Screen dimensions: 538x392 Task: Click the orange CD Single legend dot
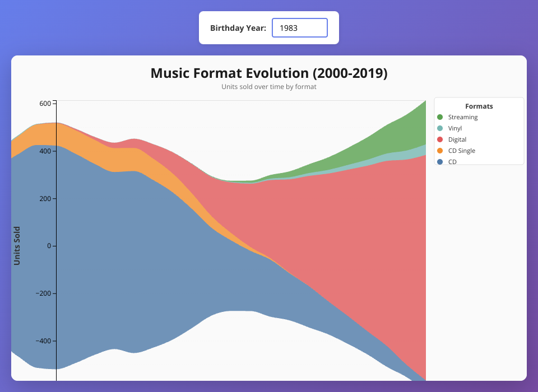(x=440, y=151)
